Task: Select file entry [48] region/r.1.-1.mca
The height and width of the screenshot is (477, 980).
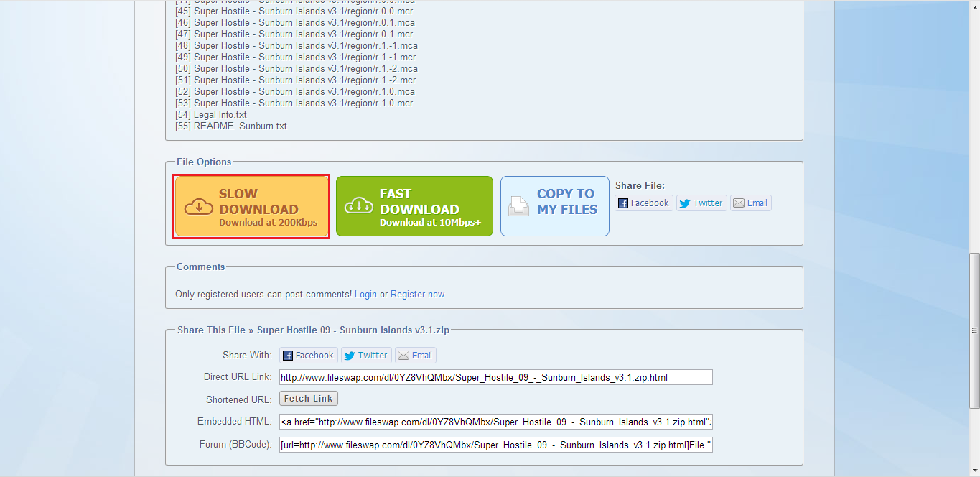Action: click(297, 46)
